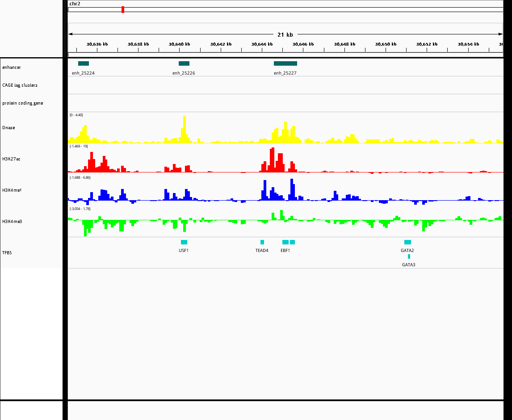Click the enh_25224 enhancer feature block
This screenshot has width=512, height=420.
click(x=84, y=63)
